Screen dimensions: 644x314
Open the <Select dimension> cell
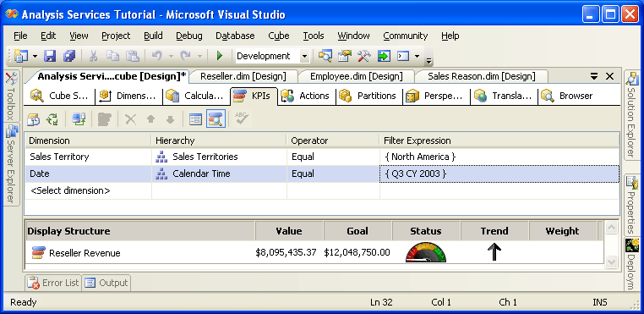click(88, 191)
